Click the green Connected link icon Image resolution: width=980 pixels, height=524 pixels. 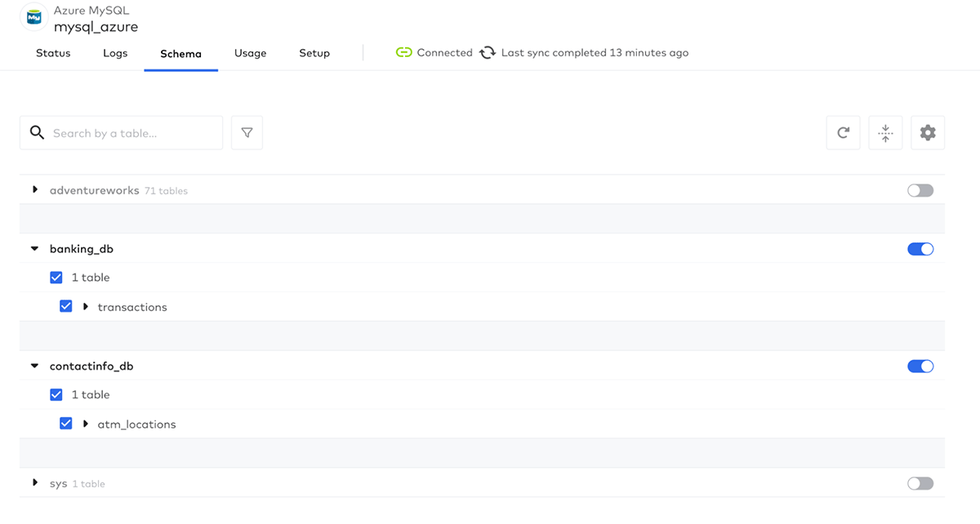[403, 52]
